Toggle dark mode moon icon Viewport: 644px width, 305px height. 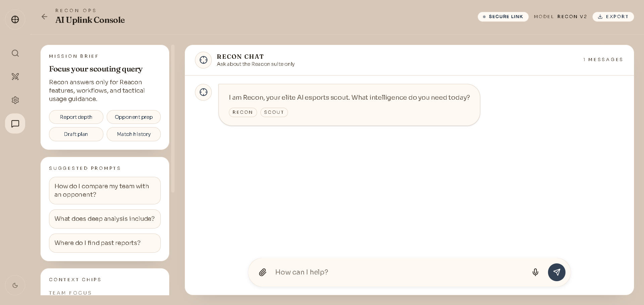coord(15,286)
